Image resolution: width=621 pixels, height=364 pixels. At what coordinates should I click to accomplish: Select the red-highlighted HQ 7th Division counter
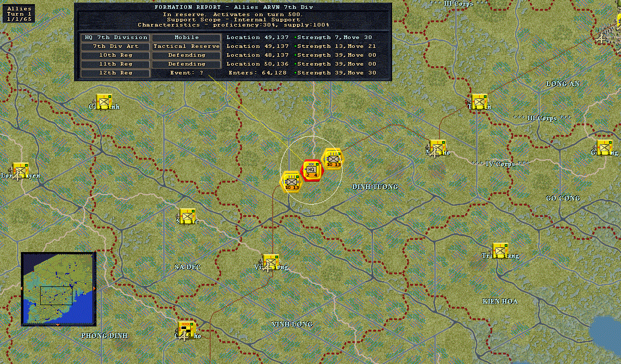coord(312,170)
